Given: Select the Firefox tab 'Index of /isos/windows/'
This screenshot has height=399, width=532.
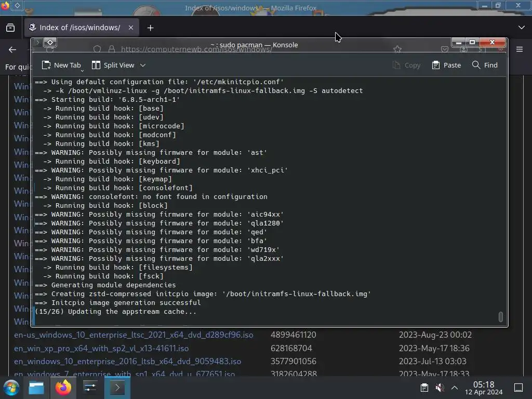Looking at the screenshot, I should pos(82,28).
